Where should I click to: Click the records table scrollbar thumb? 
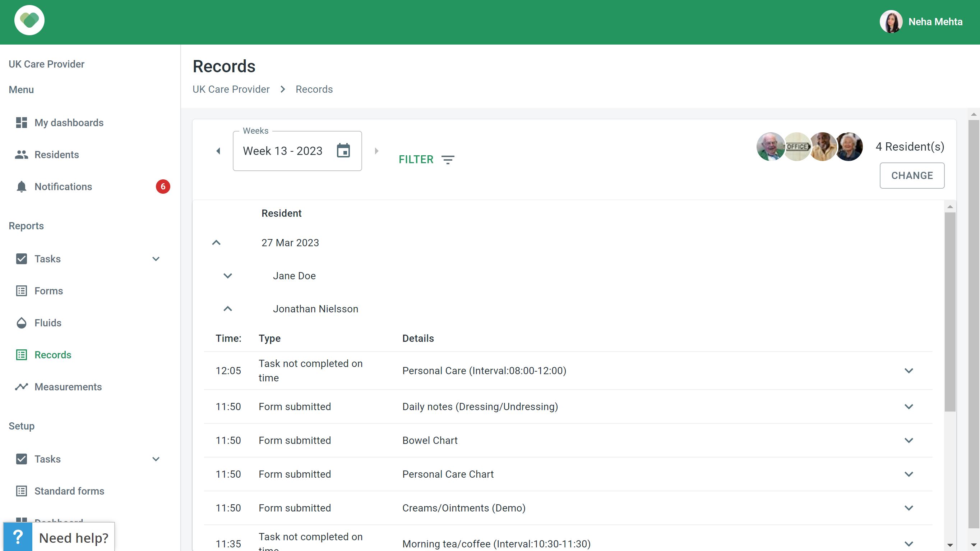pyautogui.click(x=950, y=312)
